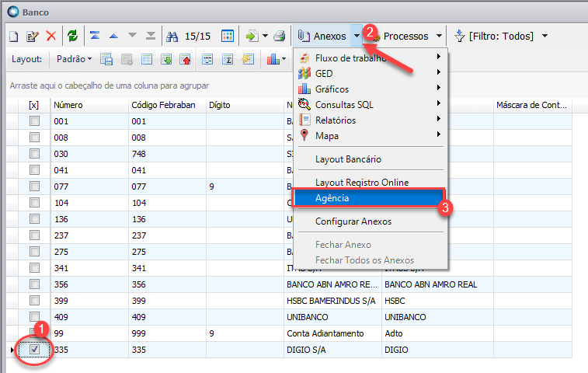Click the lightning bolt grid icon
This screenshot has width=588, height=373.
click(x=248, y=59)
